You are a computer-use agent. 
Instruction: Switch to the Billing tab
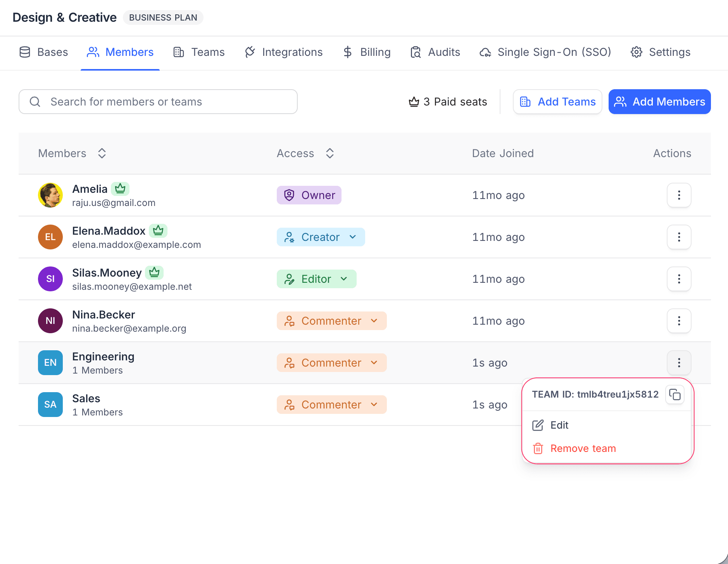pos(367,52)
